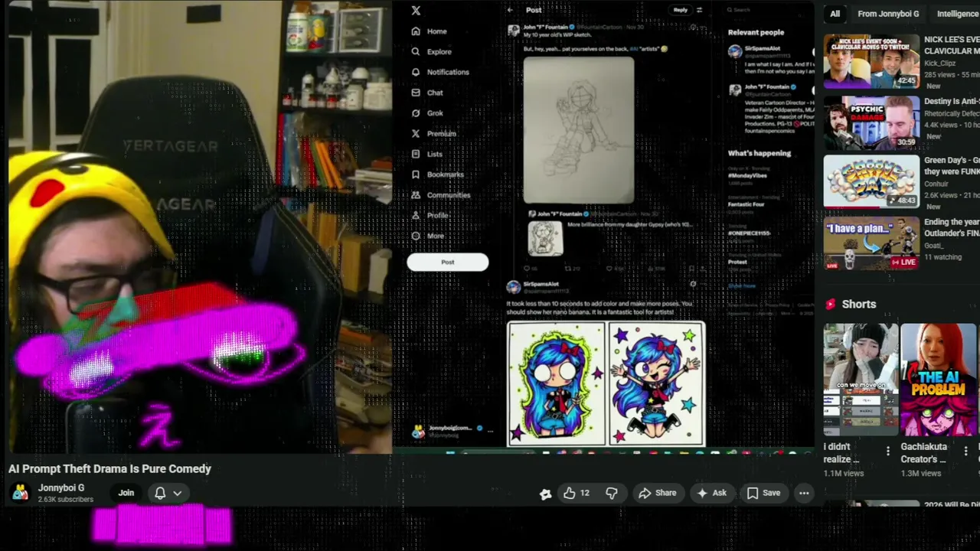Click the "1.3M views" text under Gachiakuta short
Screen dimensions: 980x551
(x=920, y=474)
